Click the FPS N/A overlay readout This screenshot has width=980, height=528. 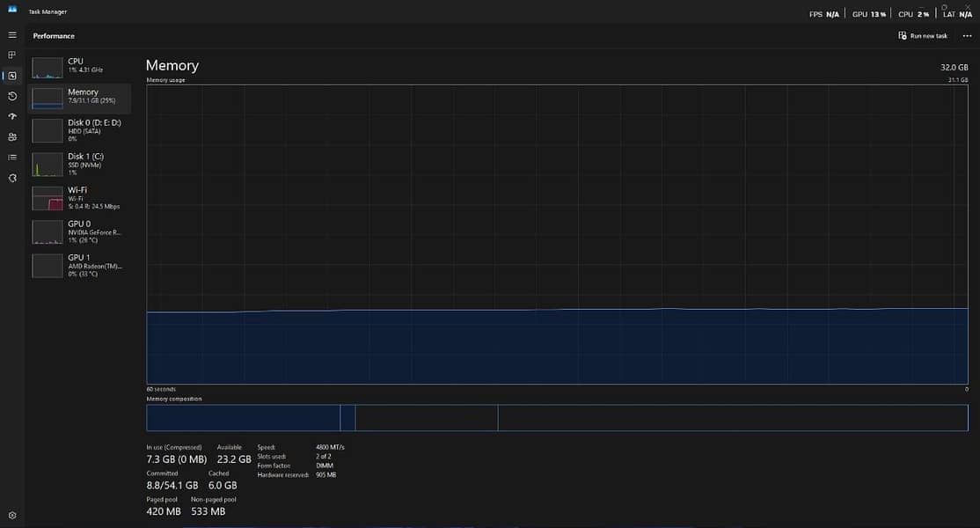pyautogui.click(x=824, y=14)
